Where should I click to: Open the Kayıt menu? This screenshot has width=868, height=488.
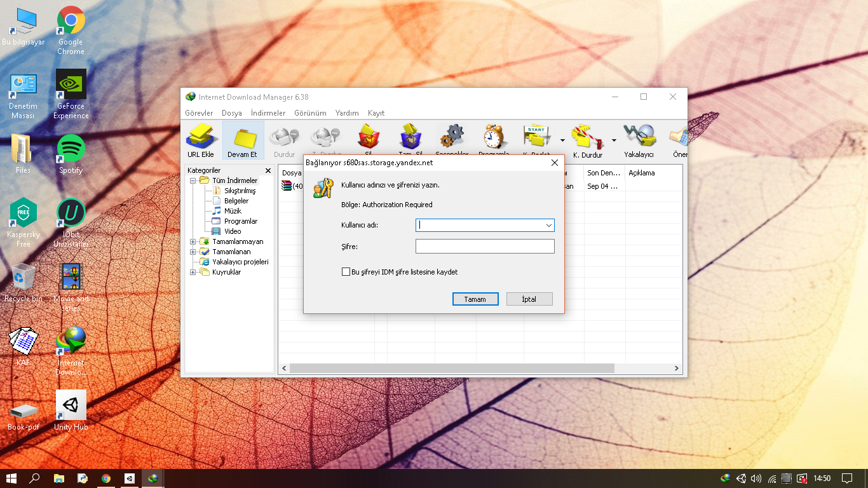(x=376, y=113)
